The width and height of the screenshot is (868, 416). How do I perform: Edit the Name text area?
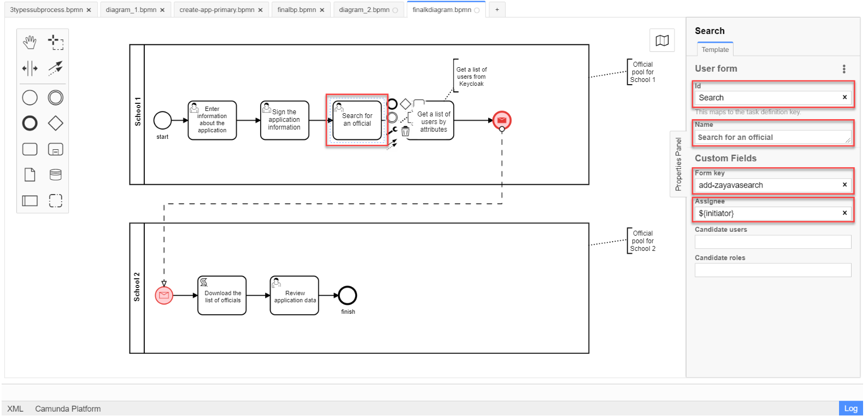click(x=773, y=137)
